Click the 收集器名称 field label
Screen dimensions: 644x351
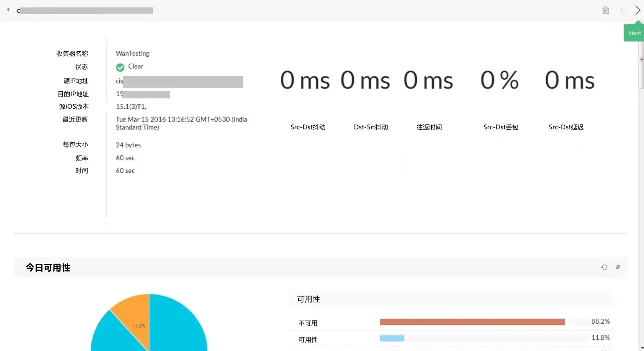(x=72, y=54)
